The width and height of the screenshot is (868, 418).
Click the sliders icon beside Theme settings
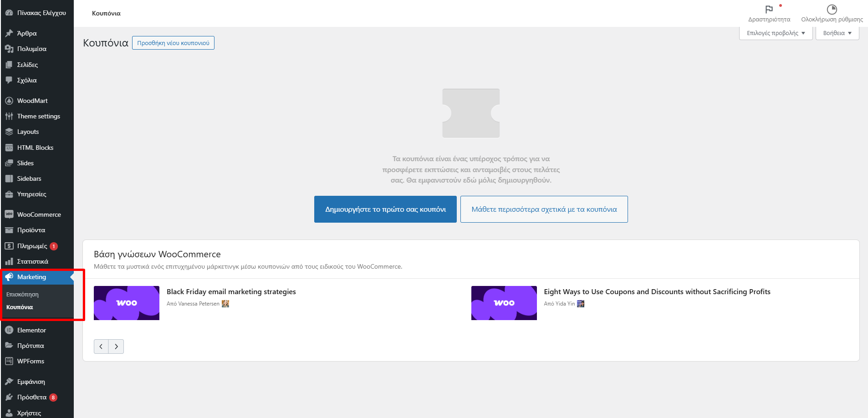point(9,116)
